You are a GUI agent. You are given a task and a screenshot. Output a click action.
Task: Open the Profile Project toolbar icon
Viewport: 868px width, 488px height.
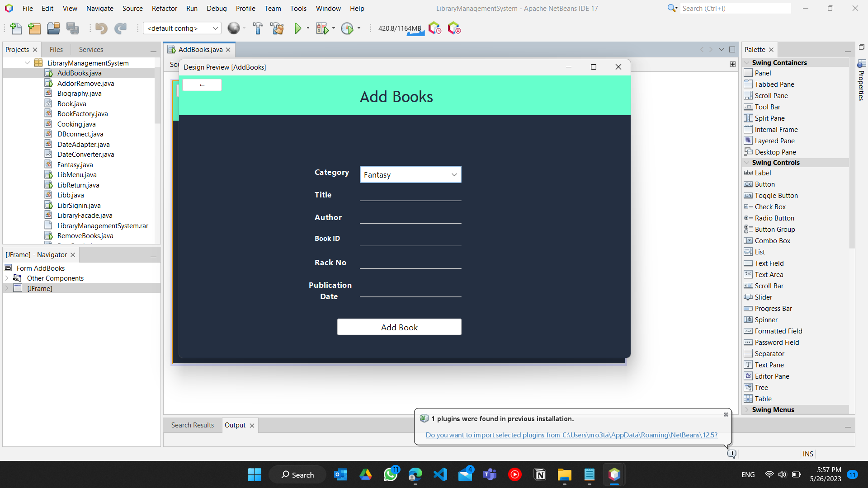348,28
